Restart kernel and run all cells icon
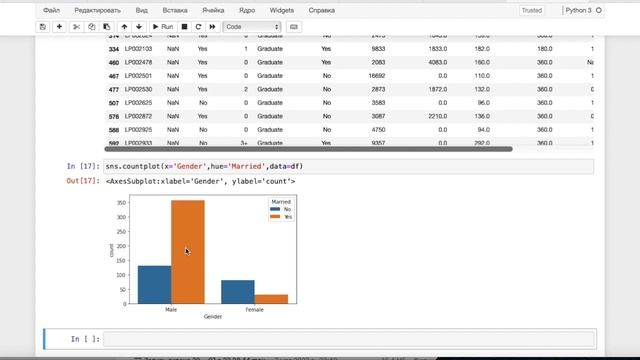The width and height of the screenshot is (640, 360). pos(212,27)
